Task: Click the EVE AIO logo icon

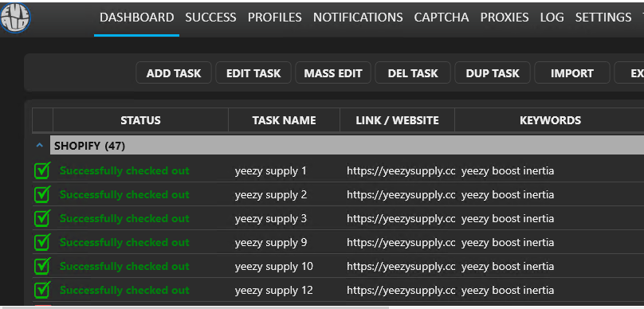Action: tap(15, 18)
